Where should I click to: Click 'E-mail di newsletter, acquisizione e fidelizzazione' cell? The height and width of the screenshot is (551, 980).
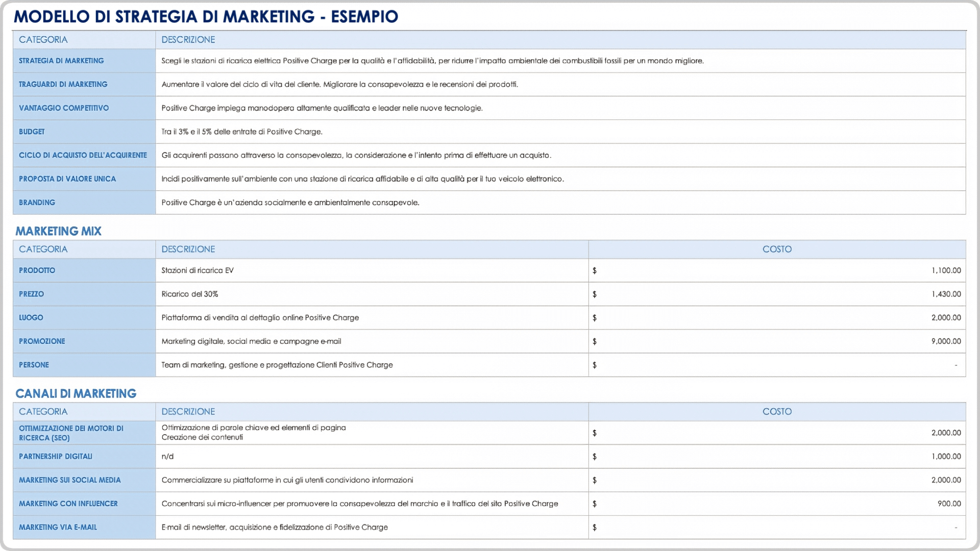click(372, 527)
